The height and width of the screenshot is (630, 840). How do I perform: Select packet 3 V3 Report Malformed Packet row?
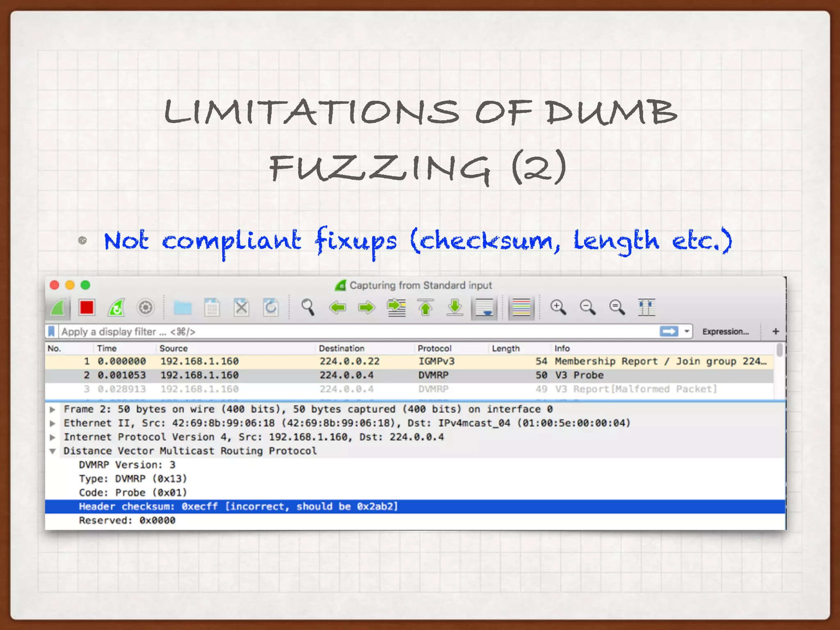[409, 389]
